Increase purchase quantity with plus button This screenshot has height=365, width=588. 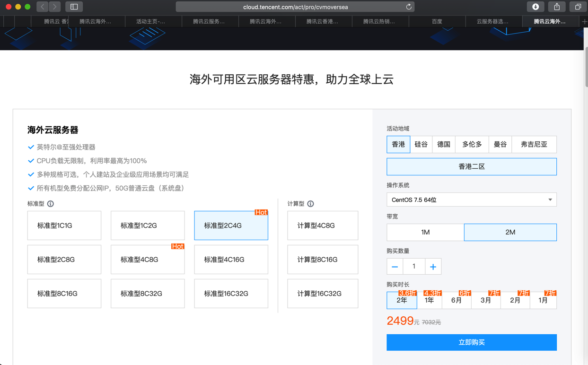(433, 267)
